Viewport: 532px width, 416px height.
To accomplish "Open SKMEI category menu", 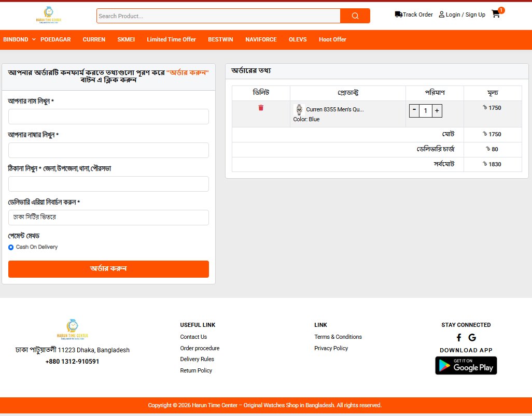I will point(126,39).
